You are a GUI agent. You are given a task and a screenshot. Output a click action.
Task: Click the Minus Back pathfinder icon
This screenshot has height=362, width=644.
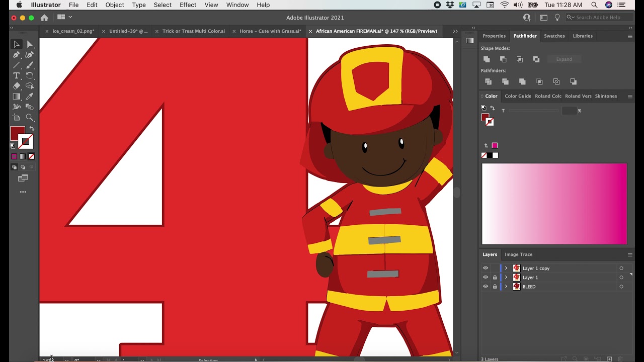[573, 81]
